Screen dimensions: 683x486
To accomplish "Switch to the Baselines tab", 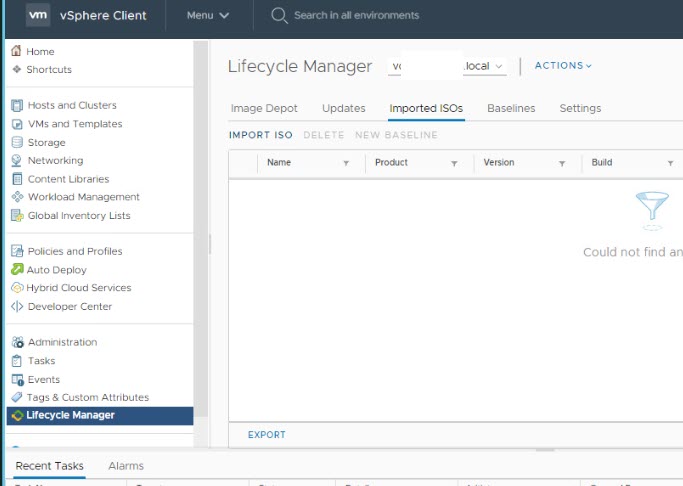I will (x=511, y=108).
